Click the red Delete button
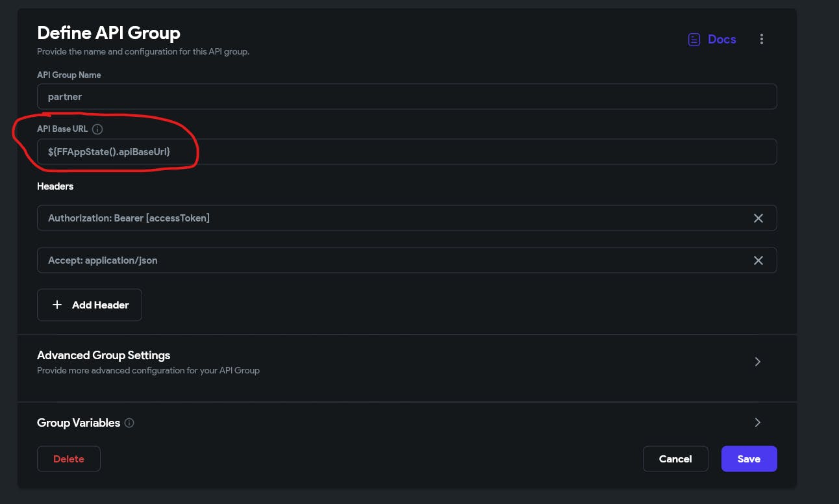Image resolution: width=839 pixels, height=504 pixels. click(69, 459)
